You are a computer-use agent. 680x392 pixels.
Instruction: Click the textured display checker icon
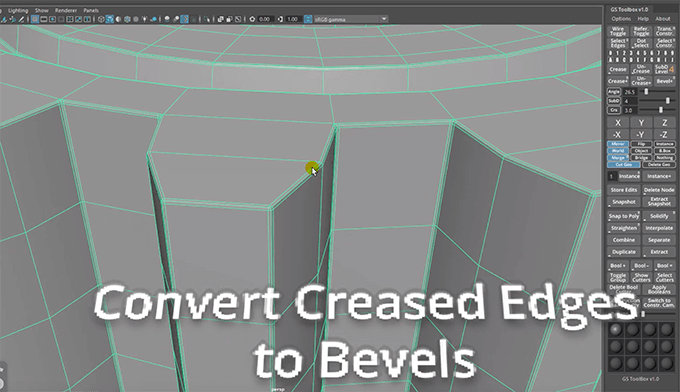click(128, 19)
